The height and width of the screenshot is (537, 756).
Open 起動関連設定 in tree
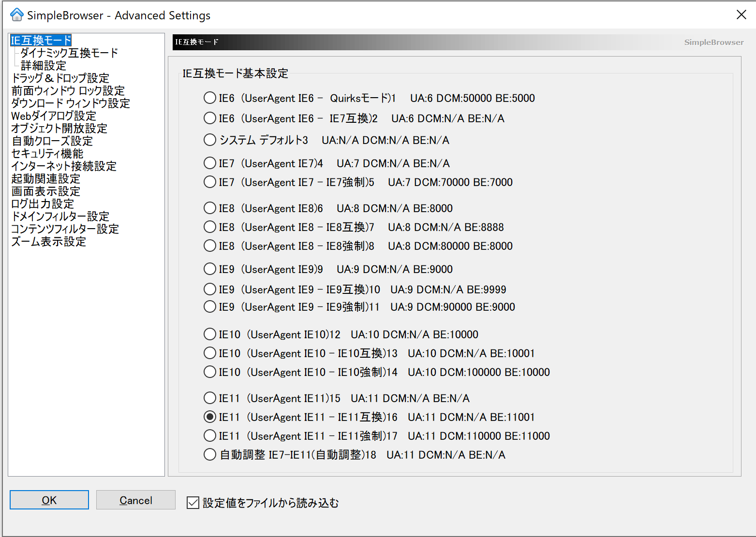click(x=46, y=179)
